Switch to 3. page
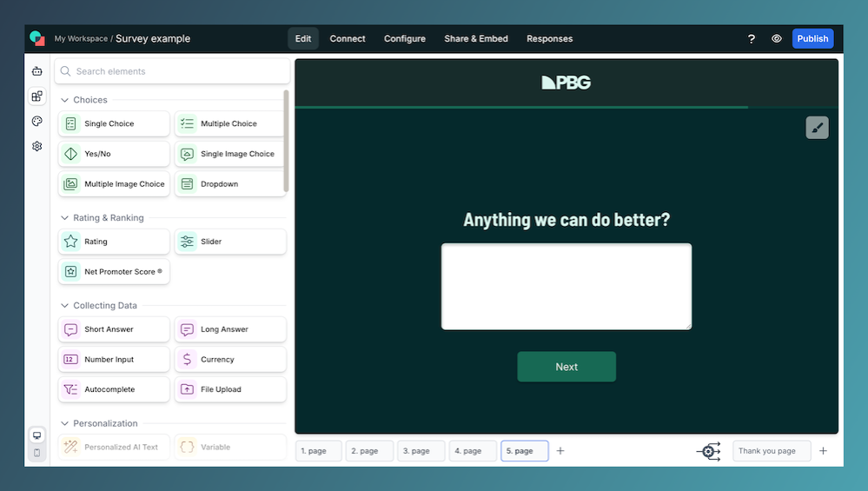Image resolution: width=868 pixels, height=491 pixels. pos(421,451)
